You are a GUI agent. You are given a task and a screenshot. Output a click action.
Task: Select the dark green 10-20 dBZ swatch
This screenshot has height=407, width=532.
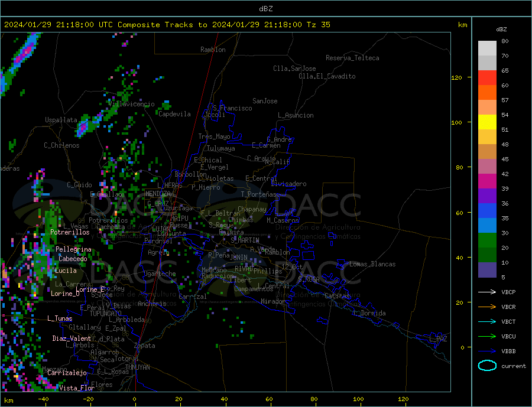point(487,255)
